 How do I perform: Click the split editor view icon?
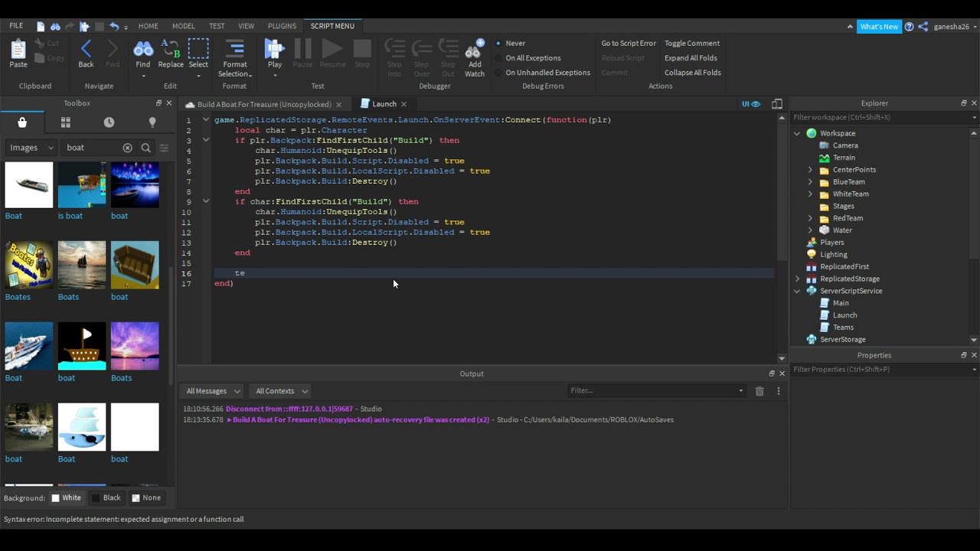tap(777, 104)
